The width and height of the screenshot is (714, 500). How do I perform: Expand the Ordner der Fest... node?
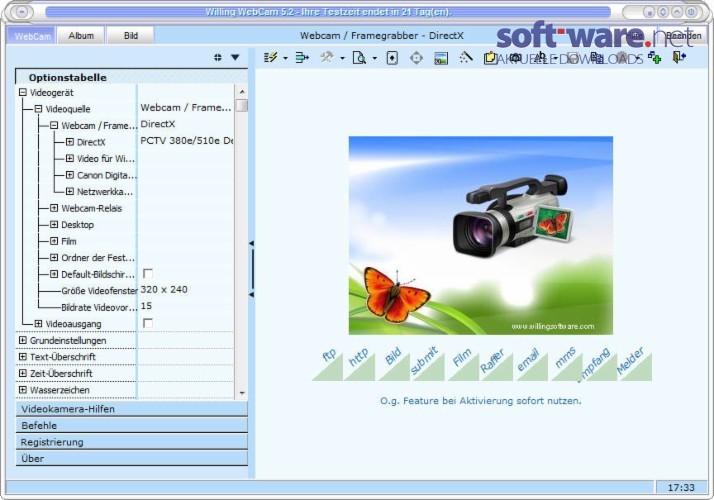(54, 258)
